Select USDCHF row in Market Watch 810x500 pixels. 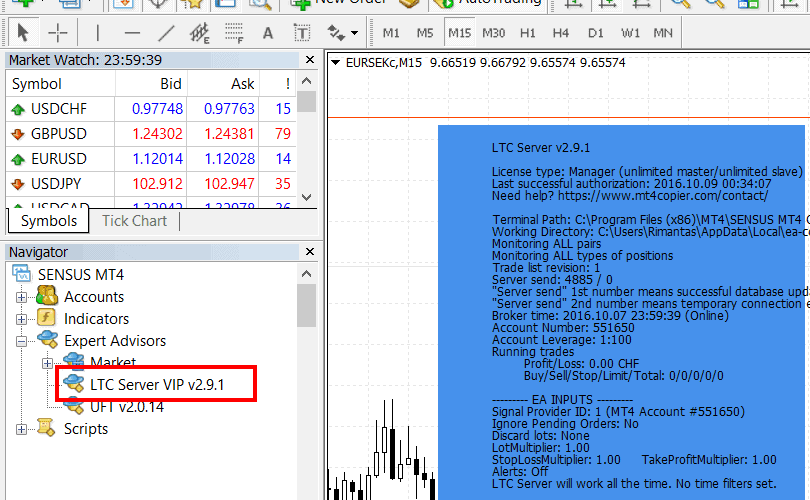click(x=151, y=109)
